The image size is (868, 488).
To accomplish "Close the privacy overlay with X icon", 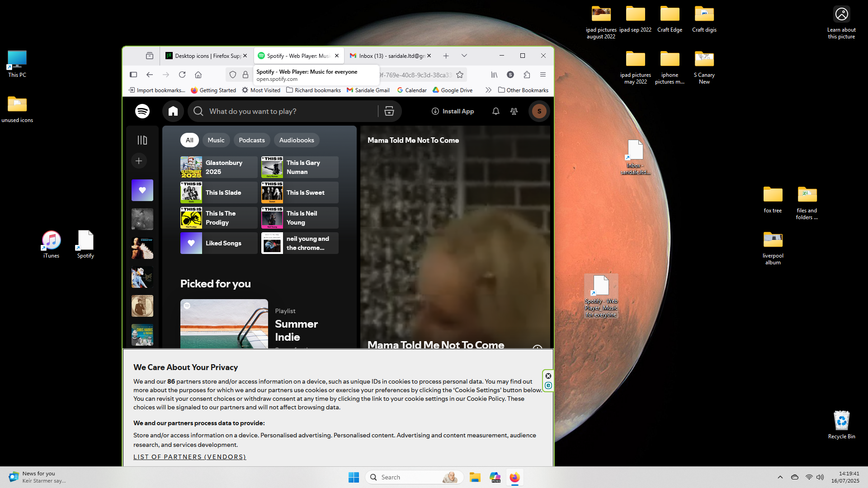I will pos(548,376).
